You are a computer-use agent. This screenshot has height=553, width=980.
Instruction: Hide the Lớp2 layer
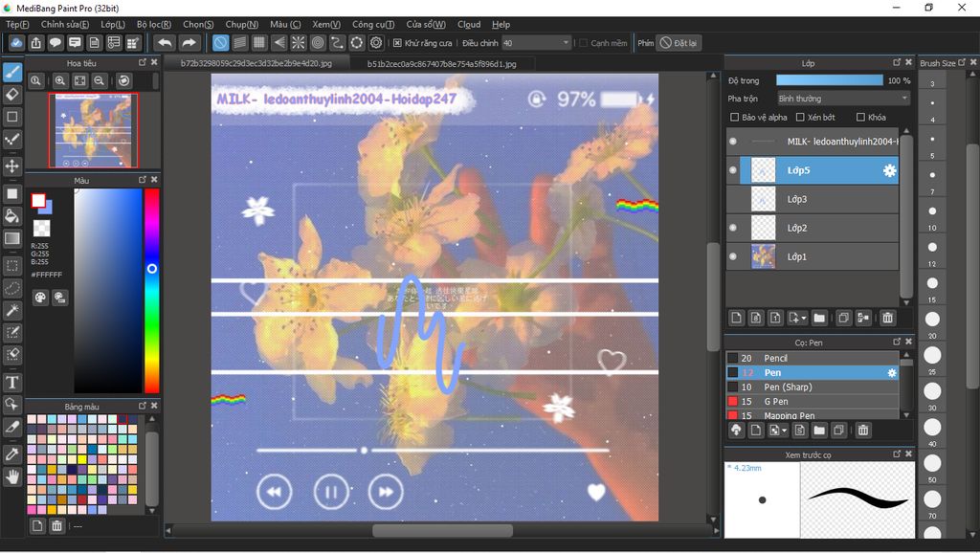[x=732, y=228]
